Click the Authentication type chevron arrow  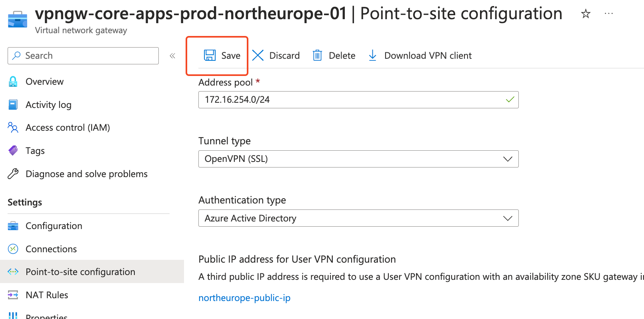tap(508, 218)
